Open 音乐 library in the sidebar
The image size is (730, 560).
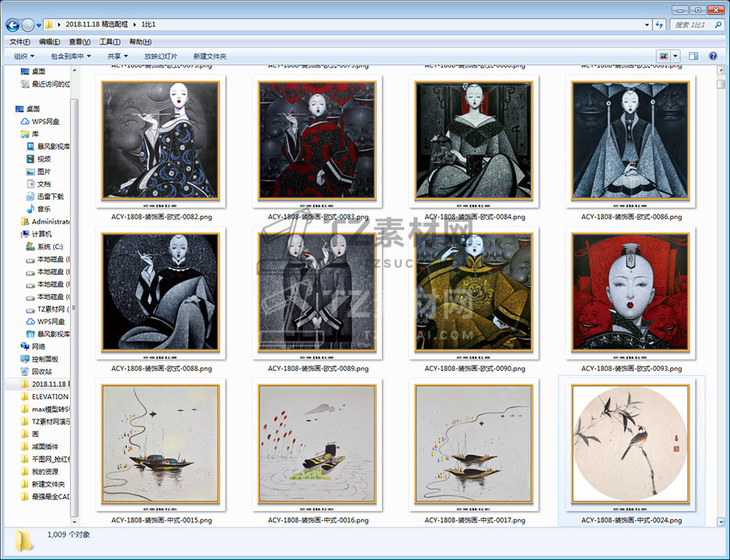pos(44,209)
